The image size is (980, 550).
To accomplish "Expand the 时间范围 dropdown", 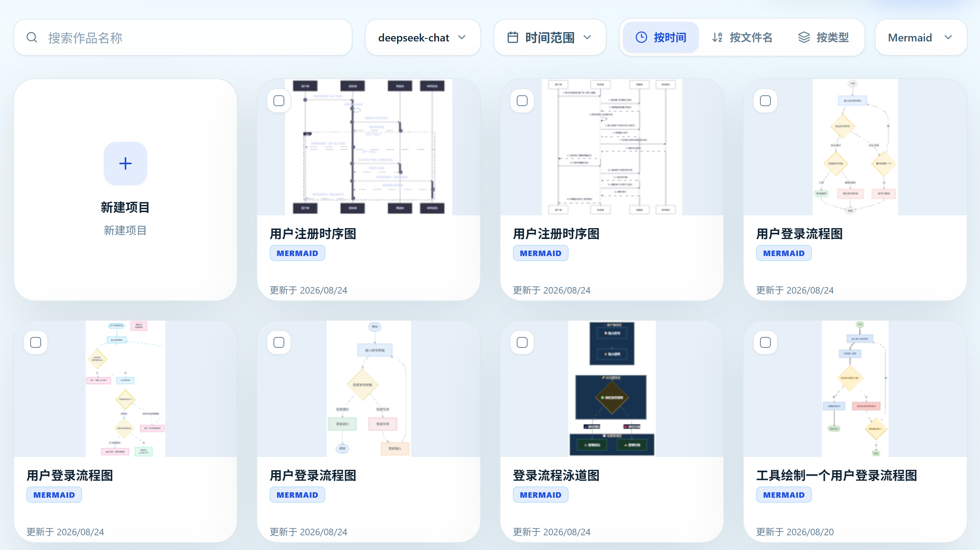I will pyautogui.click(x=550, y=38).
